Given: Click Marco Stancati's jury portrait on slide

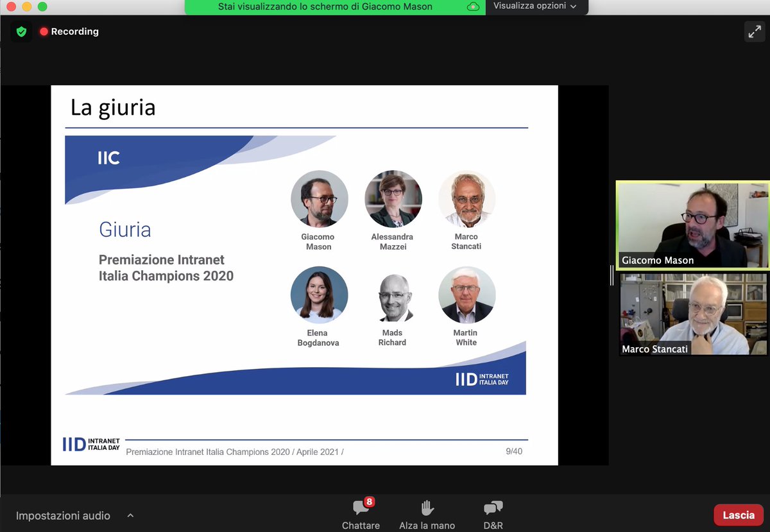Looking at the screenshot, I should coord(466,199).
